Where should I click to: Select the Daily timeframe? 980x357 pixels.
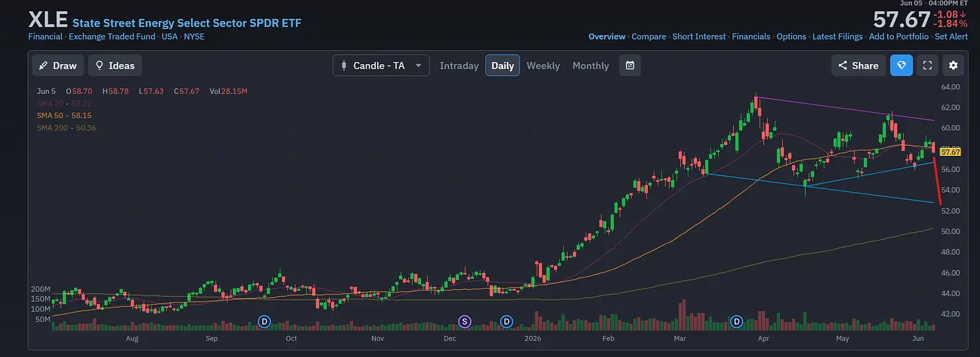pos(503,65)
